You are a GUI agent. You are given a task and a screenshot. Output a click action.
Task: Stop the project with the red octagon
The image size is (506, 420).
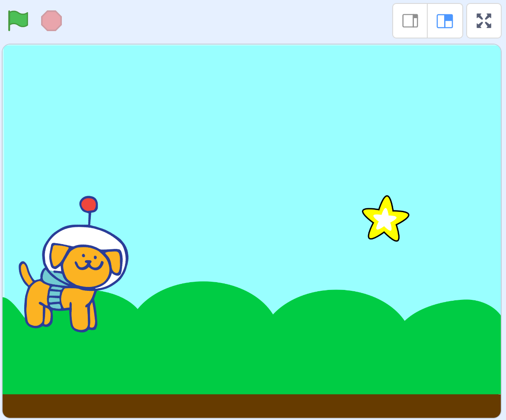(x=51, y=21)
